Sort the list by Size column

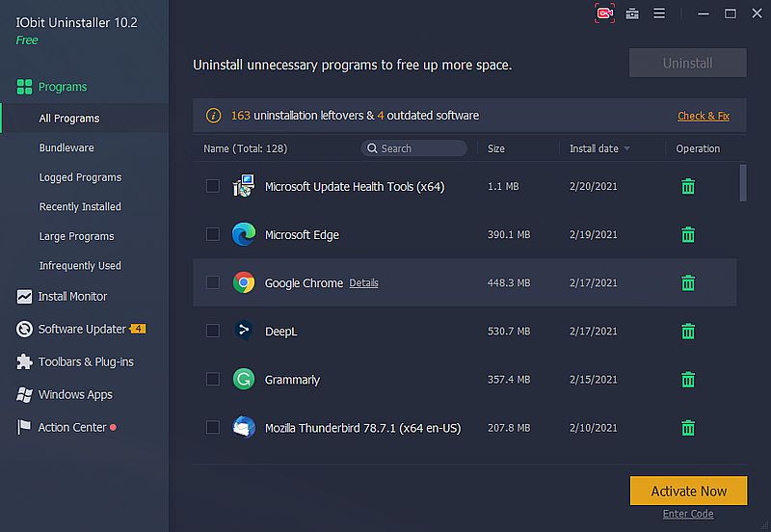click(496, 148)
